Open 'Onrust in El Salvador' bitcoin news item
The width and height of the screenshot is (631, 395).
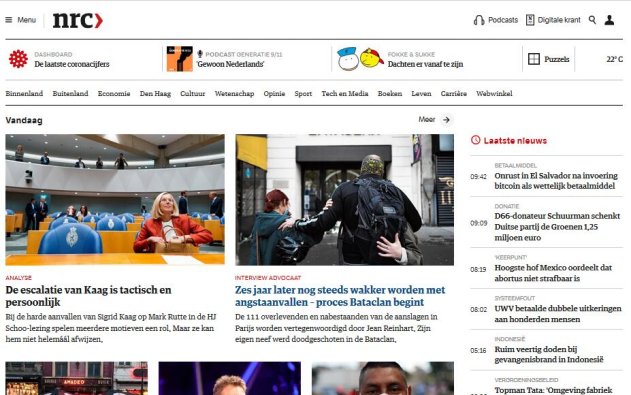click(556, 181)
